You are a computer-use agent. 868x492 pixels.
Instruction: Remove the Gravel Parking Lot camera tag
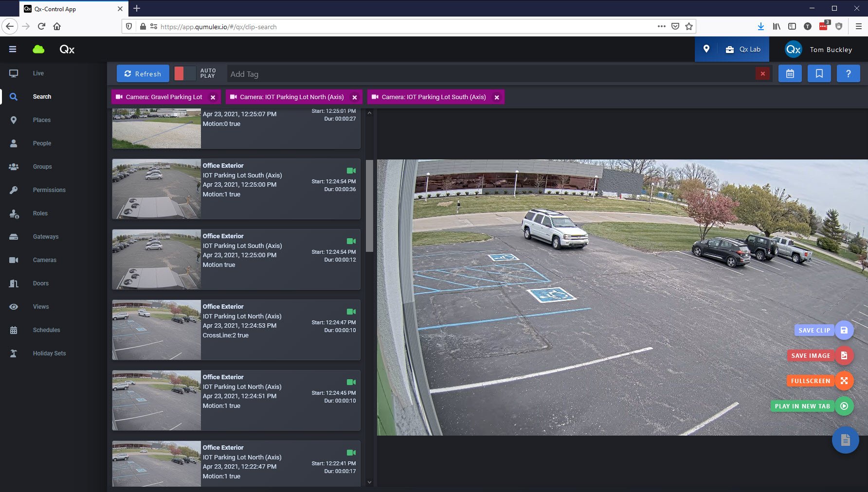(213, 97)
